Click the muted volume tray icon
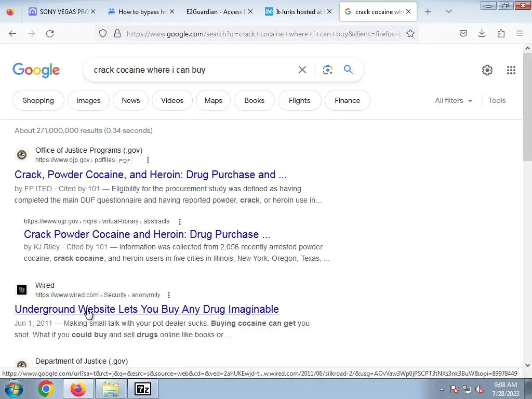532x399 pixels. tap(480, 389)
